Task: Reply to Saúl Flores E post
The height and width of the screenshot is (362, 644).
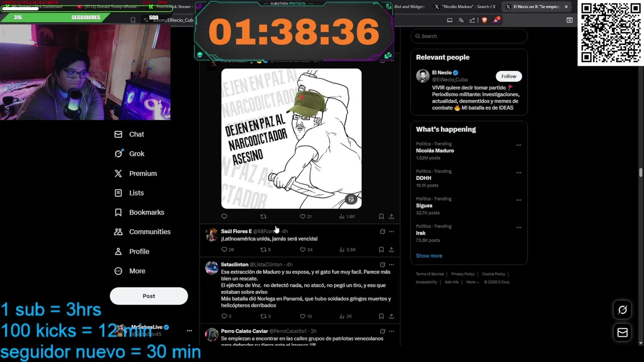Action: click(227, 249)
